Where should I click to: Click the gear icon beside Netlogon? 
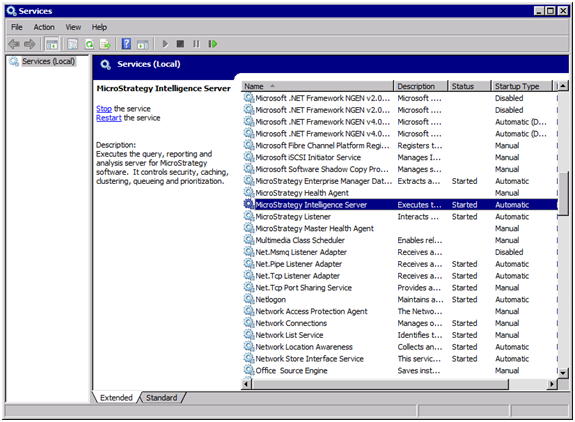click(x=249, y=299)
